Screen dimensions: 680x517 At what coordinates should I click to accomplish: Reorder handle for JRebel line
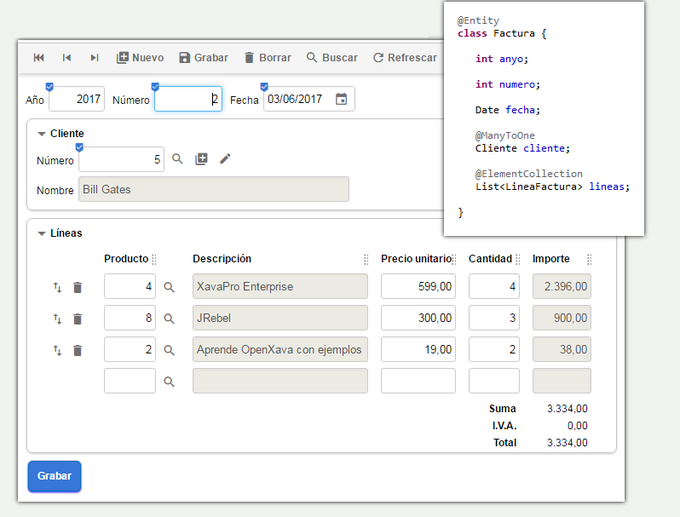point(57,319)
